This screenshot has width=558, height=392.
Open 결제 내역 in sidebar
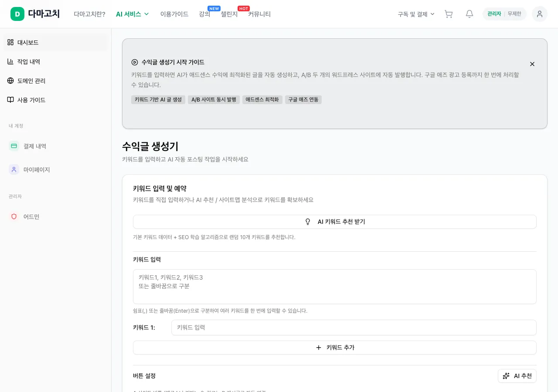[55, 146]
